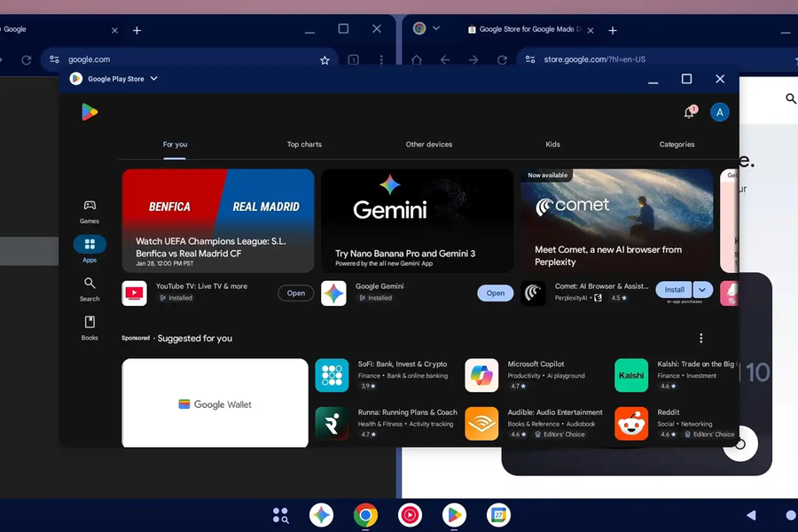Image resolution: width=798 pixels, height=532 pixels.
Task: Open the YouTube TV app button
Action: pyautogui.click(x=296, y=293)
